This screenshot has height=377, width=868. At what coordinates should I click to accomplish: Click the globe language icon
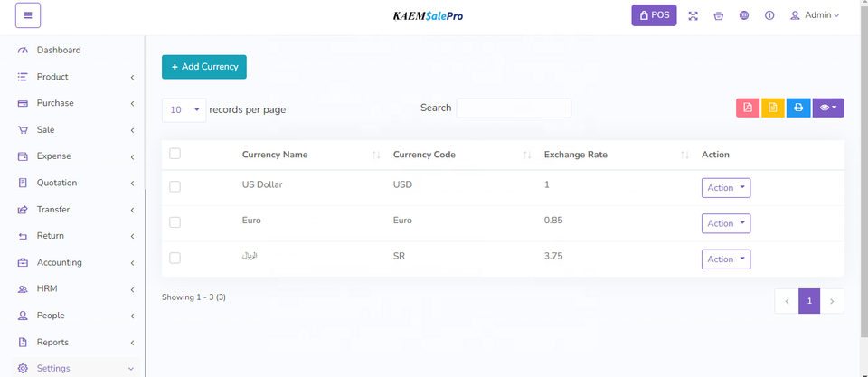point(744,15)
